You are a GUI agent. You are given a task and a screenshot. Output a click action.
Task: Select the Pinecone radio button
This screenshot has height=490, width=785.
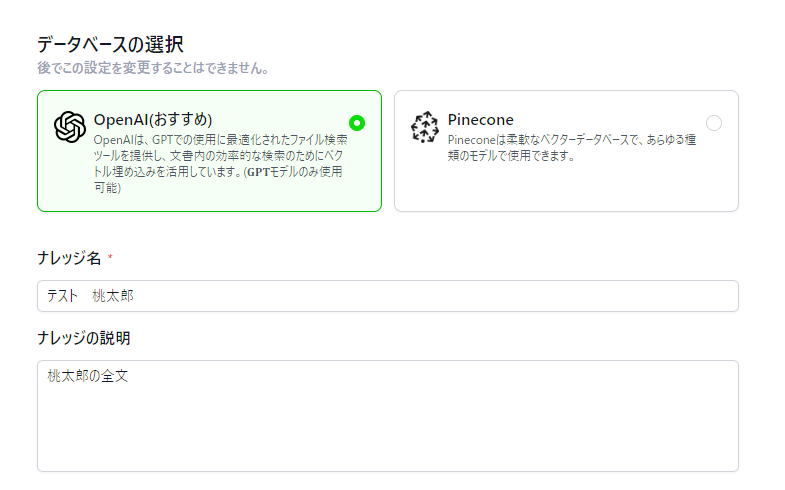[x=713, y=123]
